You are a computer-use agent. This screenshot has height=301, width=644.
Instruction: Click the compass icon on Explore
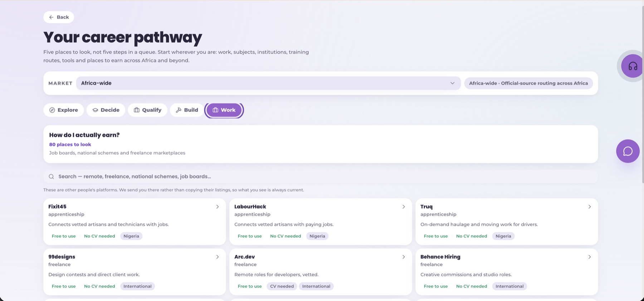[52, 110]
